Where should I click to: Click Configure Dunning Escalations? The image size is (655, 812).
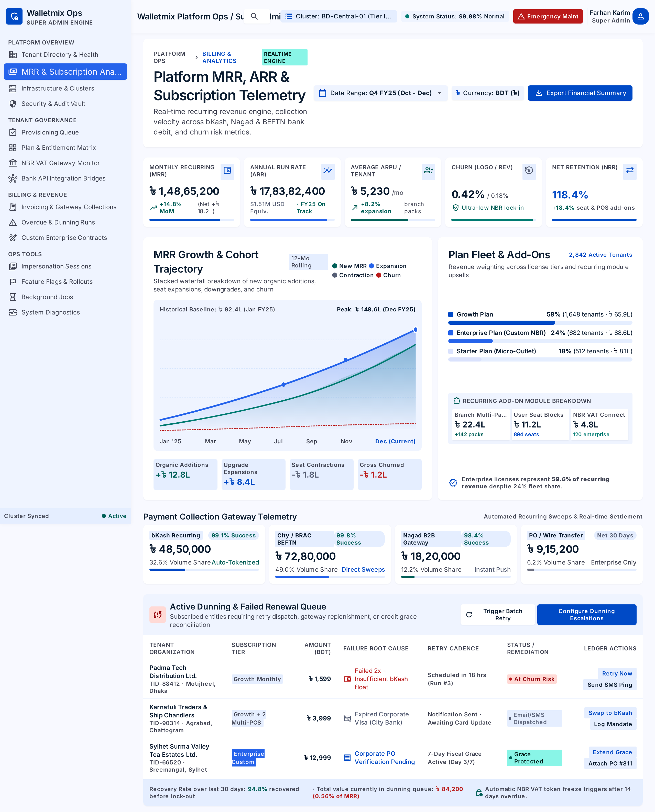tap(587, 615)
